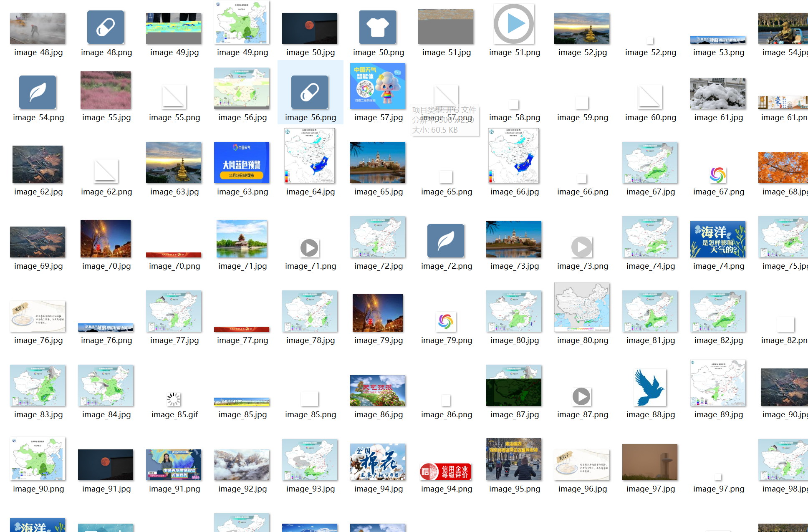Screen dimensions: 808x532
Task: Open highlighted pill file image_56.png
Action: pyautogui.click(x=310, y=92)
